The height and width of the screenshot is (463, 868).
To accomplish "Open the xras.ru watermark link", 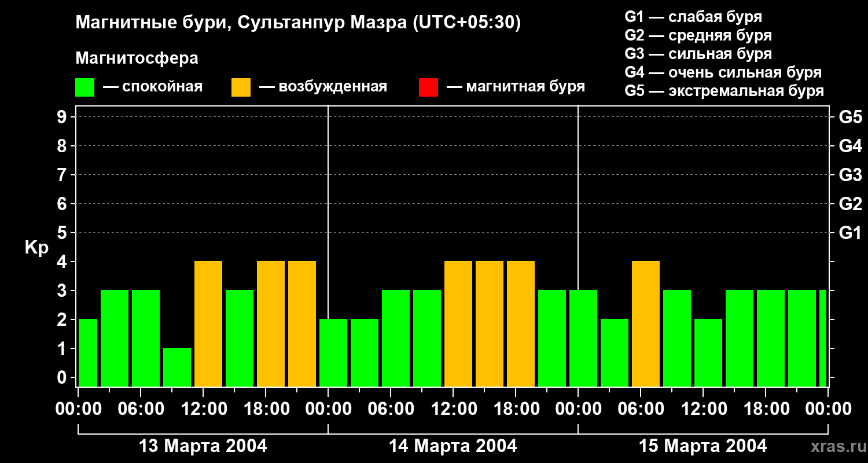I will click(x=835, y=447).
